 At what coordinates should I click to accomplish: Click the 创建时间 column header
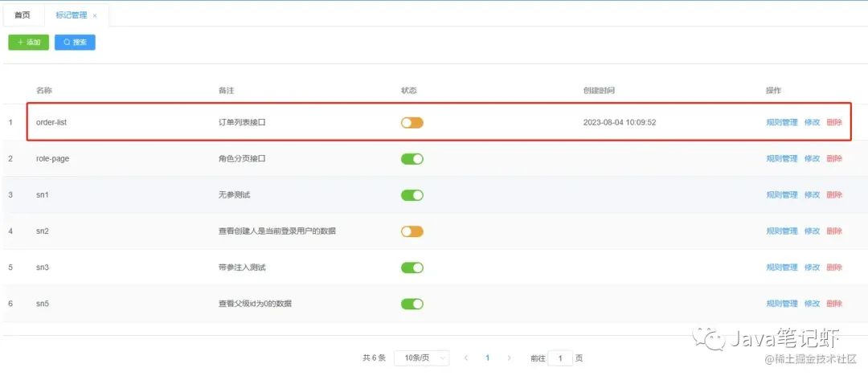[x=599, y=90]
